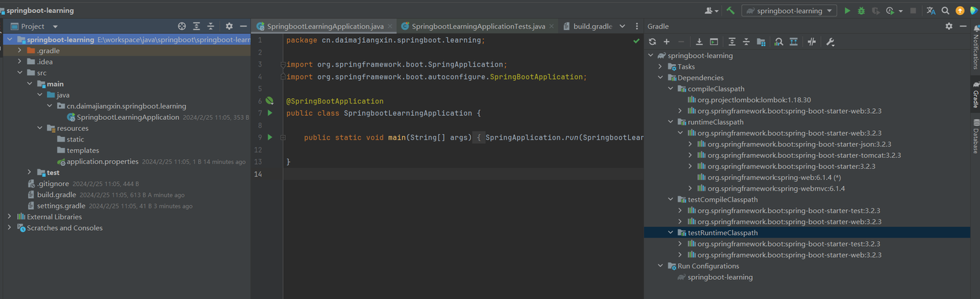Open Gradle panel gear options

949,26
